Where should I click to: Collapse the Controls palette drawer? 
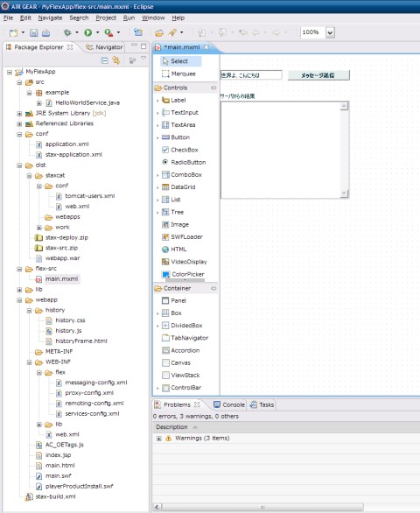pyautogui.click(x=213, y=88)
